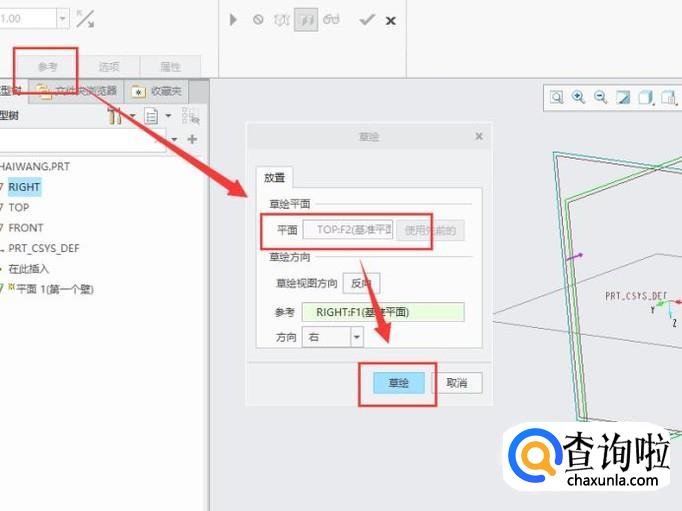This screenshot has height=511, width=682.
Task: Click the Zoom In icon
Action: coord(578,97)
